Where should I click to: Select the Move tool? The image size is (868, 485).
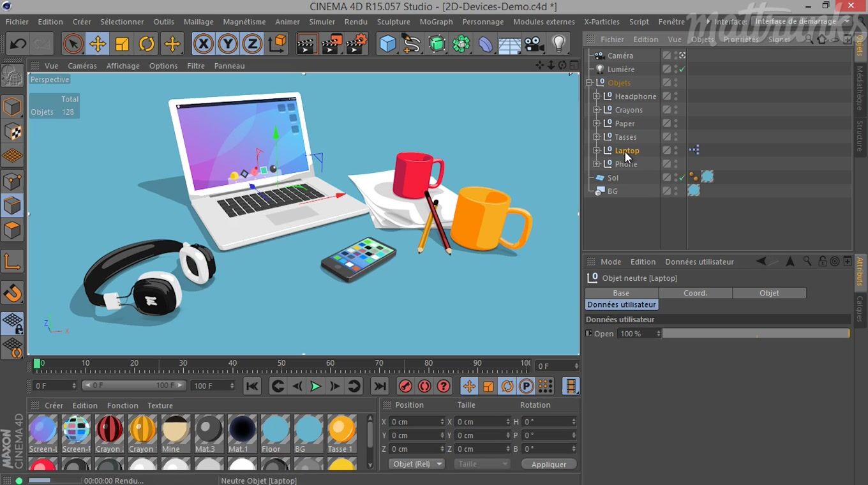coord(98,44)
